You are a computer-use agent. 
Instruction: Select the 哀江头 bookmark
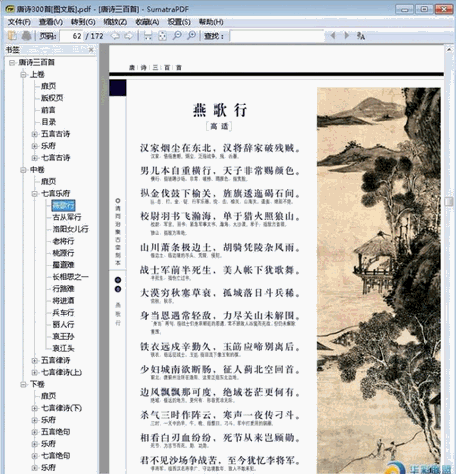pyautogui.click(x=63, y=348)
